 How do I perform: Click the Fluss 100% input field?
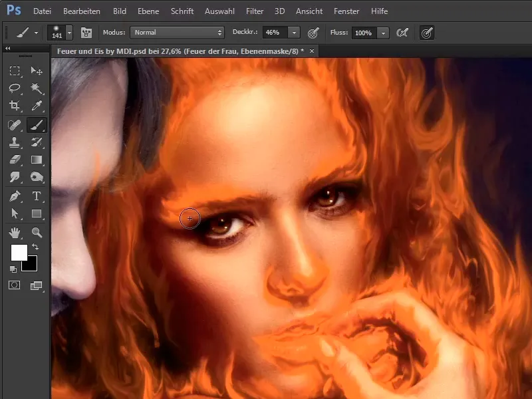pyautogui.click(x=364, y=33)
